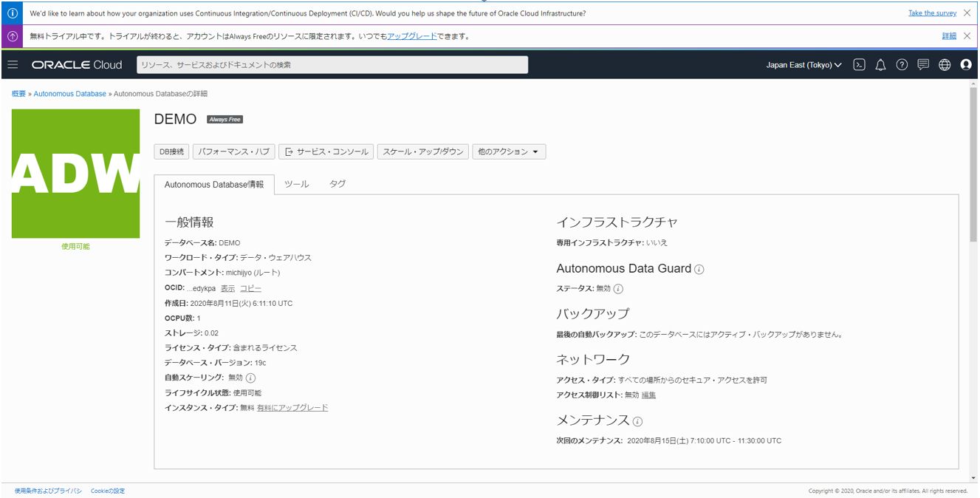Screen dimensions: 980x498
Task: Click info icon beside Autonomous Data Guard
Action: [x=699, y=270]
